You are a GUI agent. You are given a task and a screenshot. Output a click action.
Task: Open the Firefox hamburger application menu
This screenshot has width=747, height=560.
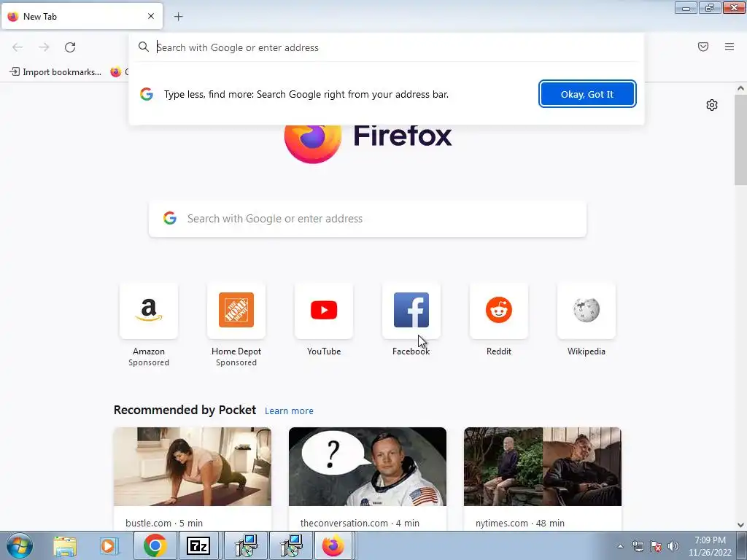729,47
